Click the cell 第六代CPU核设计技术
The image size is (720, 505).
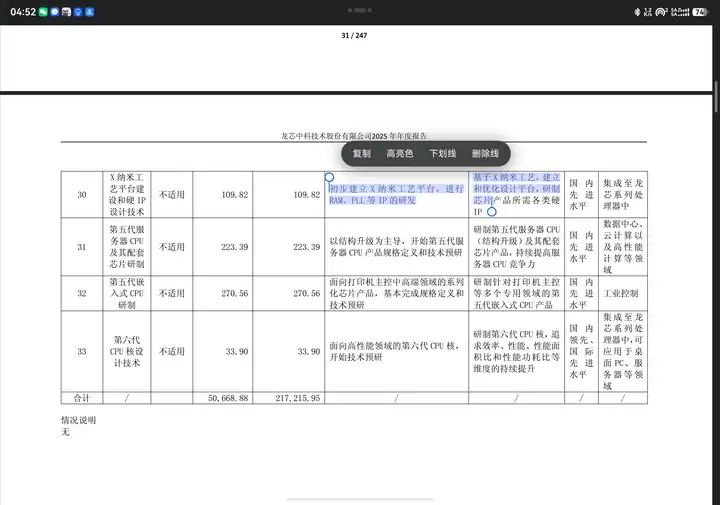click(127, 351)
